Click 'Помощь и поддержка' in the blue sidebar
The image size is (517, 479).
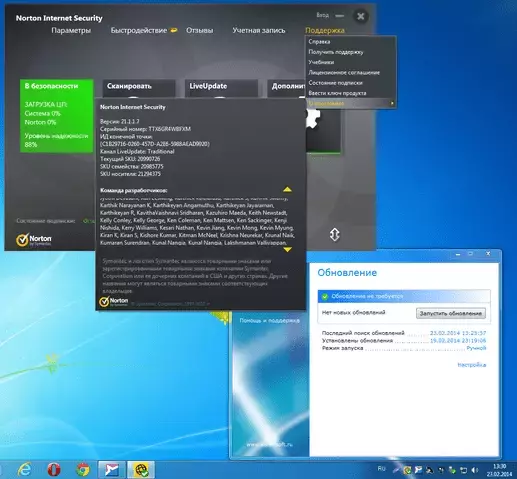(x=269, y=321)
